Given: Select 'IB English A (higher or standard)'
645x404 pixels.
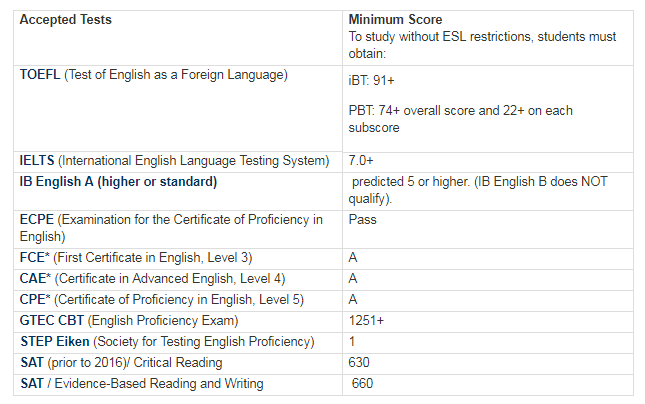Looking at the screenshot, I should [118, 181].
